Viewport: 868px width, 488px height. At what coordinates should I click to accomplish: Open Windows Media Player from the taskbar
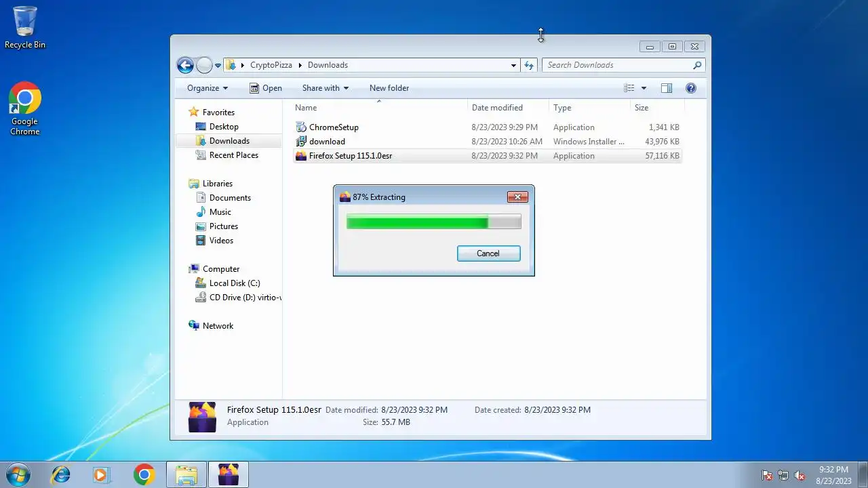coord(101,474)
